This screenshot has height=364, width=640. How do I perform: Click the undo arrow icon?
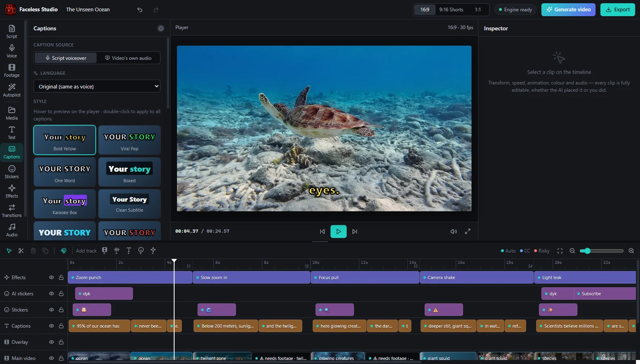140,10
